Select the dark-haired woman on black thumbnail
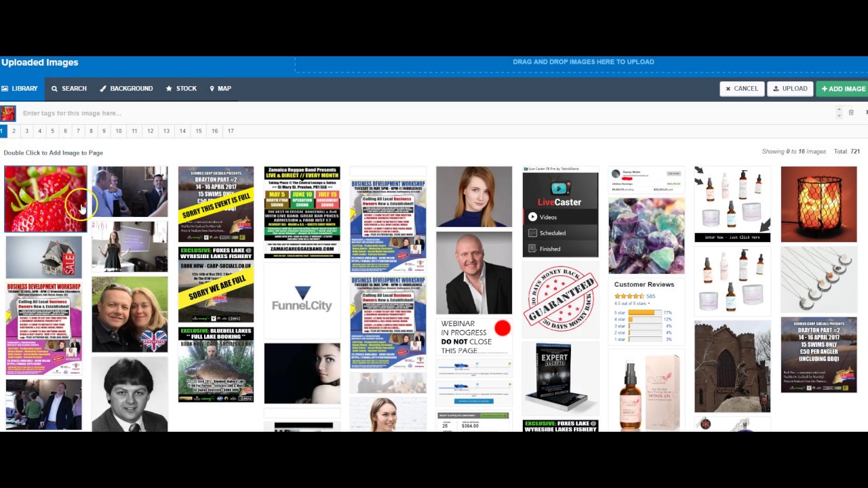 (x=302, y=373)
